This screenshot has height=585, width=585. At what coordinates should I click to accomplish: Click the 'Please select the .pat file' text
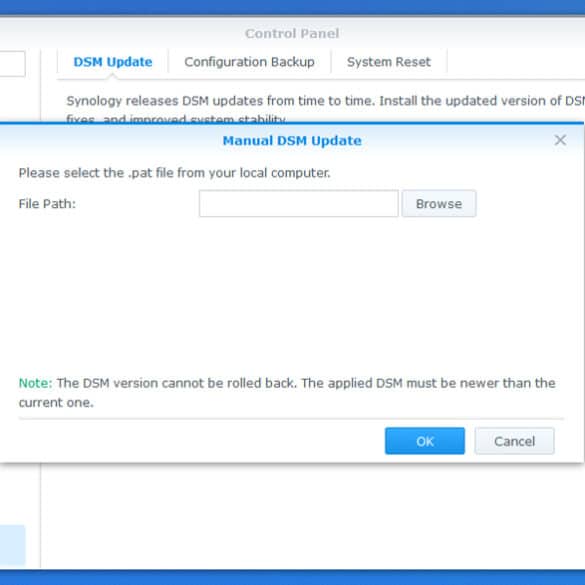pos(175,173)
